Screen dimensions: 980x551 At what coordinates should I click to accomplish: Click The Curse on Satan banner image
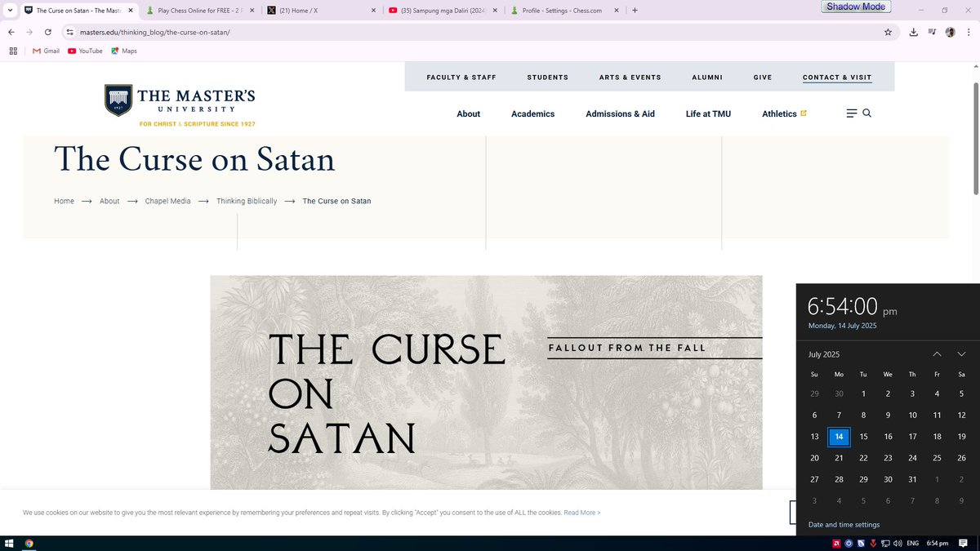[486, 382]
